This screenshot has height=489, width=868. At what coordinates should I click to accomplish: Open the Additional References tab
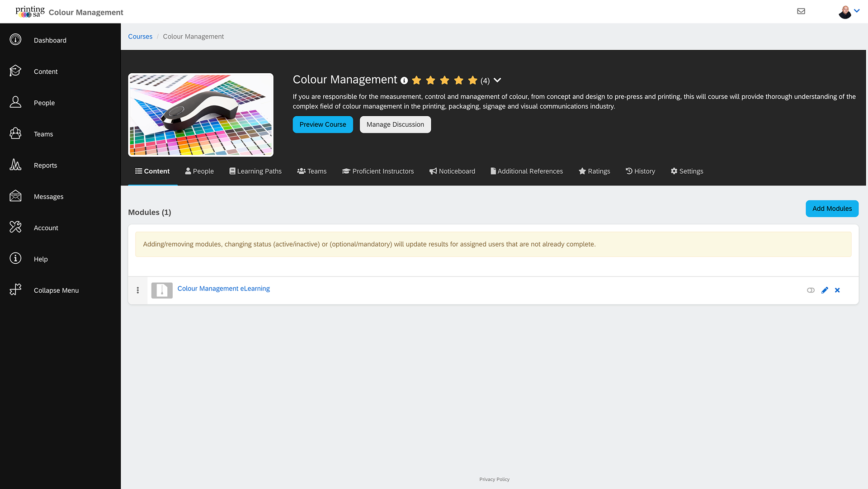point(527,171)
